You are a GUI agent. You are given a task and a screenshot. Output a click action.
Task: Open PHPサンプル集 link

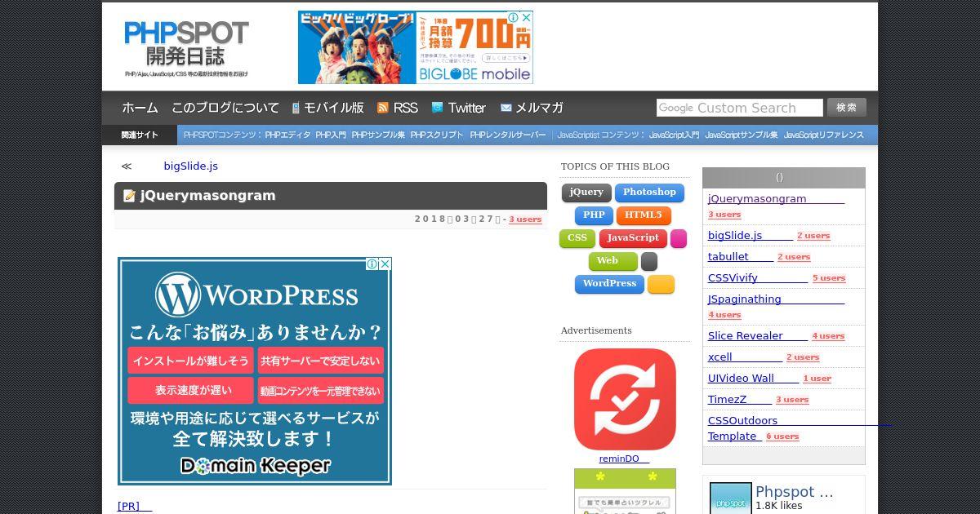tap(378, 135)
